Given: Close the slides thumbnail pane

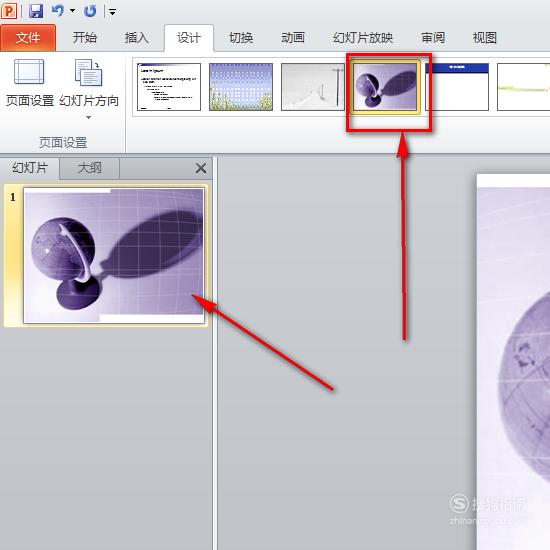Looking at the screenshot, I should coord(201,168).
